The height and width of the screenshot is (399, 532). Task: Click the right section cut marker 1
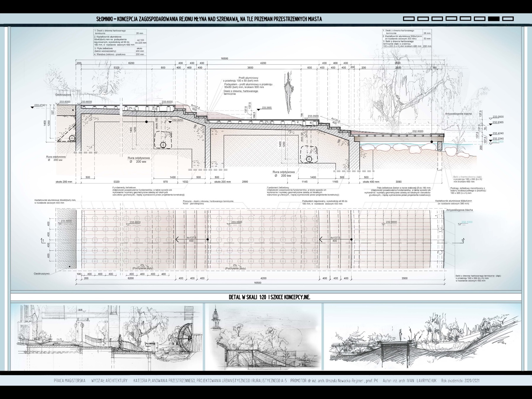point(463,241)
